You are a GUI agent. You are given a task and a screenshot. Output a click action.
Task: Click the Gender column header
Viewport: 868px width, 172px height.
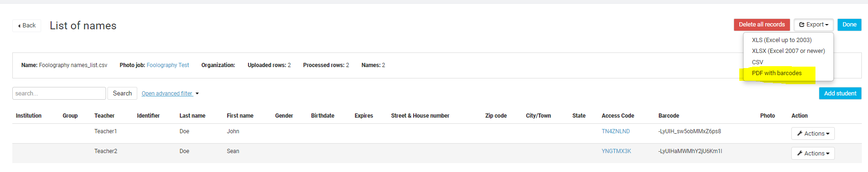coord(284,116)
